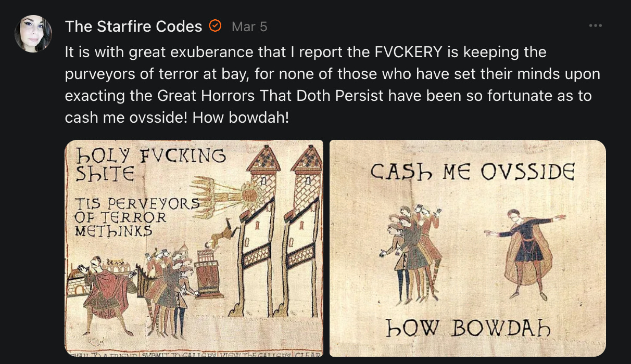Image resolution: width=631 pixels, height=364 pixels.
Task: Click the HOLY FVCKING SHITE caption in image
Action: 151,164
